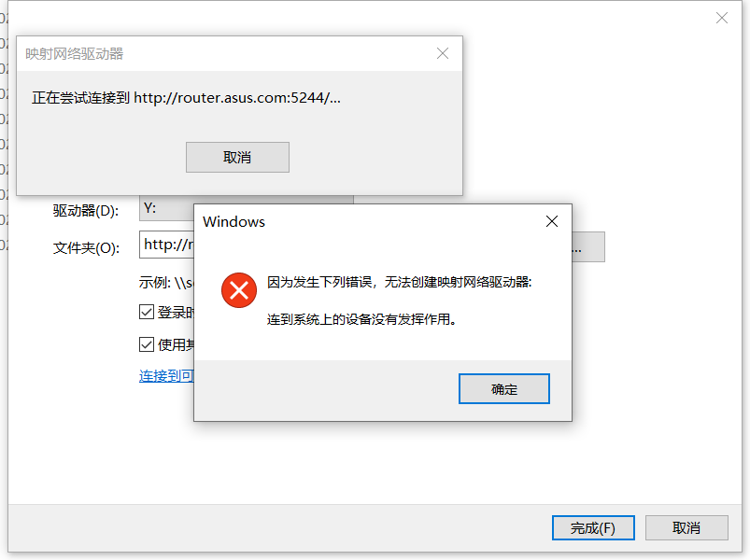Viewport: 750px width, 560px height.
Task: Open the 连接到可 hyperlink
Action: tap(166, 376)
